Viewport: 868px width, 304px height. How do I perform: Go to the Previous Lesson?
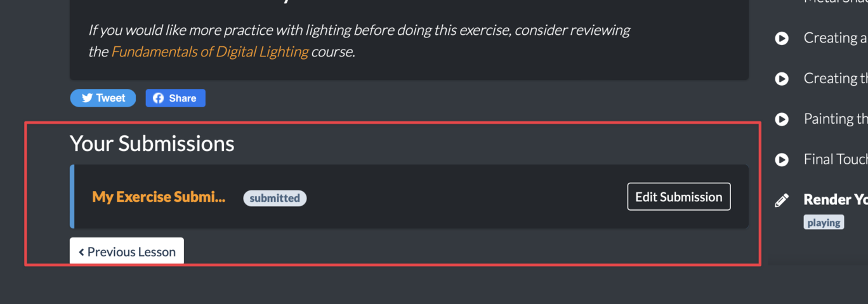coord(127,251)
